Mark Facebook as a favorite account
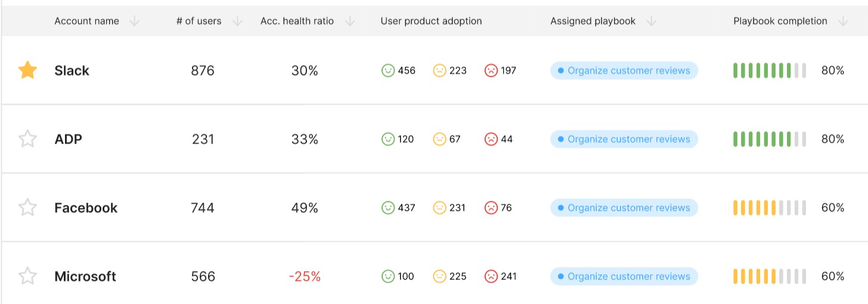The width and height of the screenshot is (868, 304). tap(27, 208)
